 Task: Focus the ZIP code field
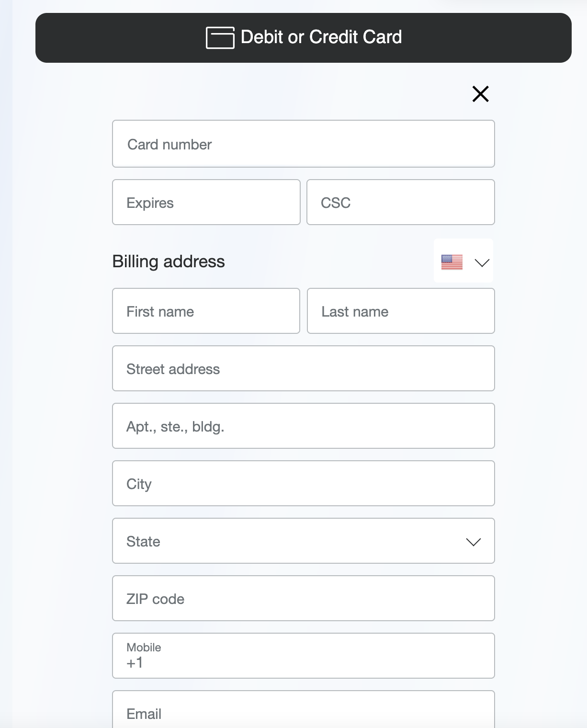click(304, 598)
